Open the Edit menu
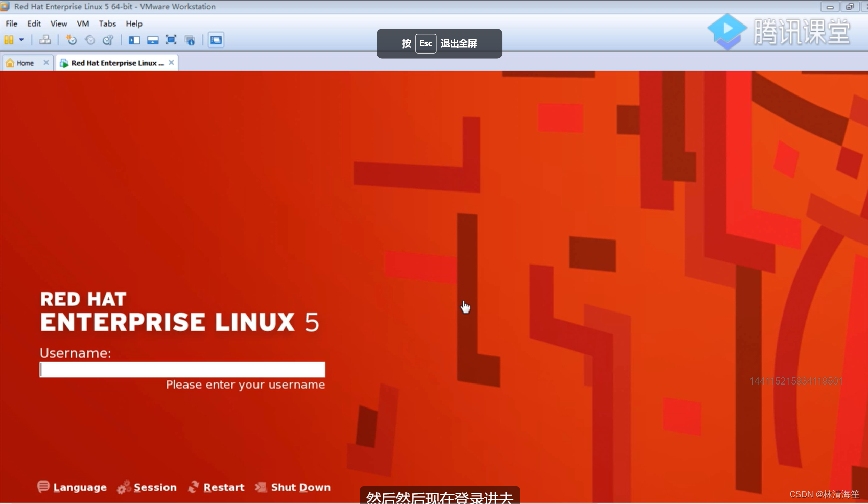 pos(34,23)
